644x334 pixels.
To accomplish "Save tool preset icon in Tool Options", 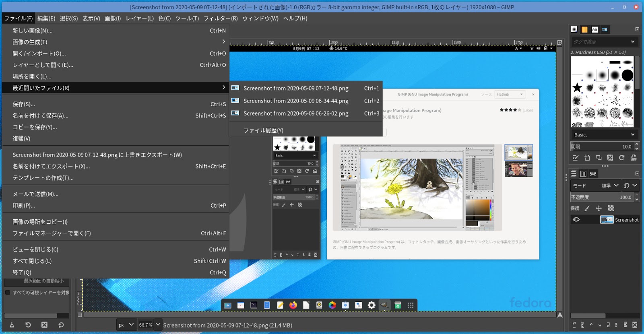I will click(12, 325).
